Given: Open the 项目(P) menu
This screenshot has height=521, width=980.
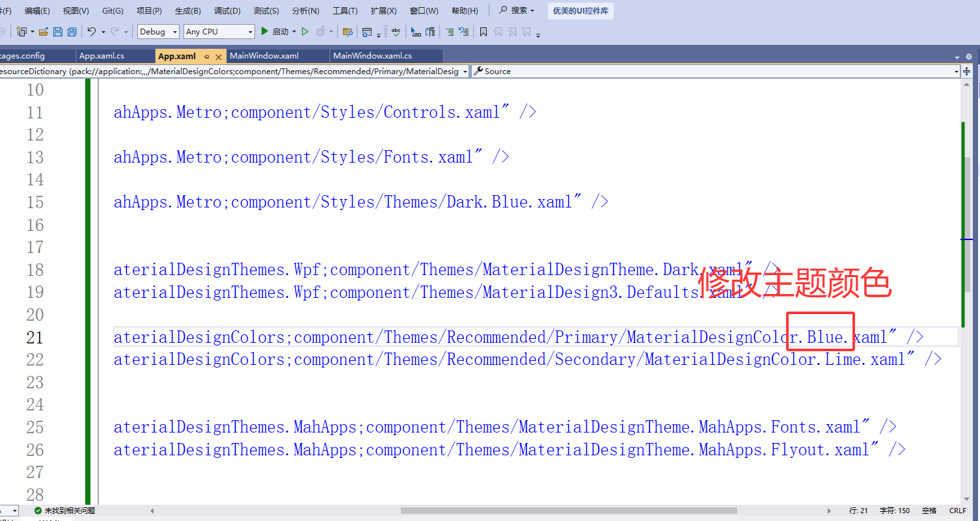Looking at the screenshot, I should click(149, 10).
